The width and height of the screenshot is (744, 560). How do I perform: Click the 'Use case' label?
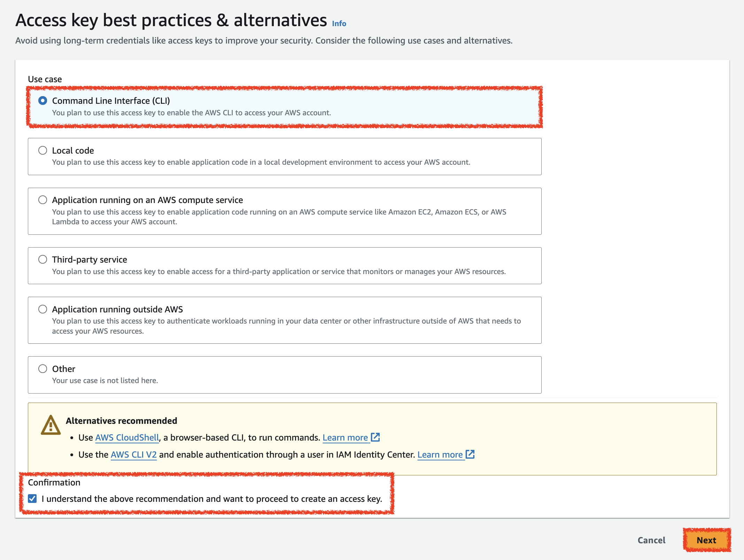point(45,79)
